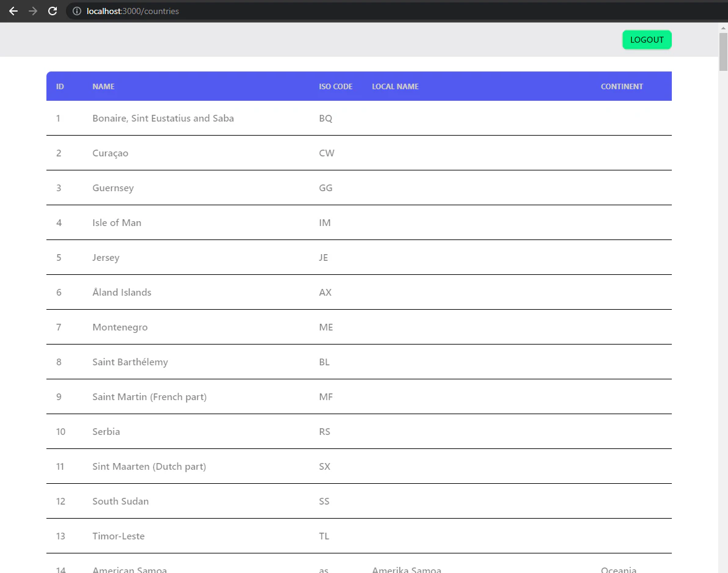Image resolution: width=728 pixels, height=573 pixels.
Task: Select the Guernsey table row
Action: click(244, 188)
